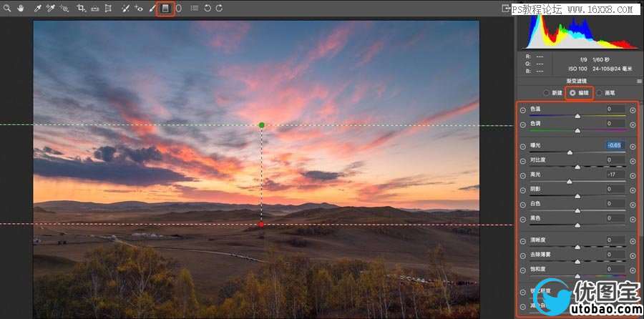The image size is (644, 319).
Task: Open the preferences list icon
Action: 194,8
